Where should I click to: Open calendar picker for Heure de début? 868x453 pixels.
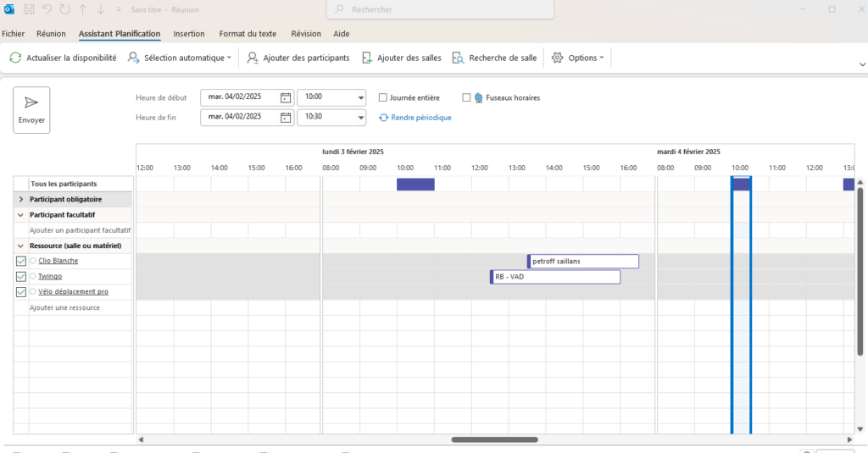click(x=286, y=97)
